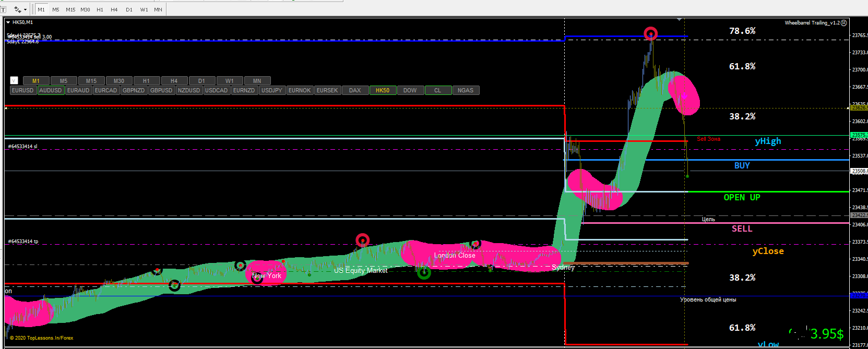Click the US Equity Market session label
This screenshot has height=349, width=868.
[361, 271]
